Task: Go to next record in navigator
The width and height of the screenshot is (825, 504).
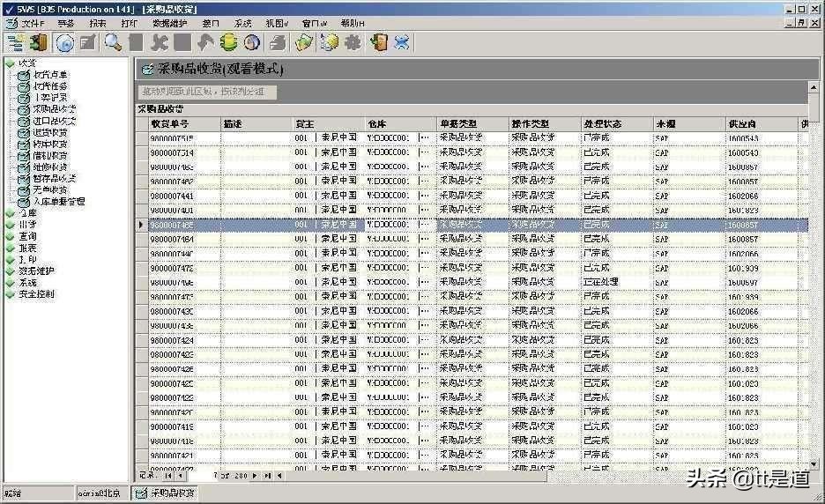Action: 256,475
